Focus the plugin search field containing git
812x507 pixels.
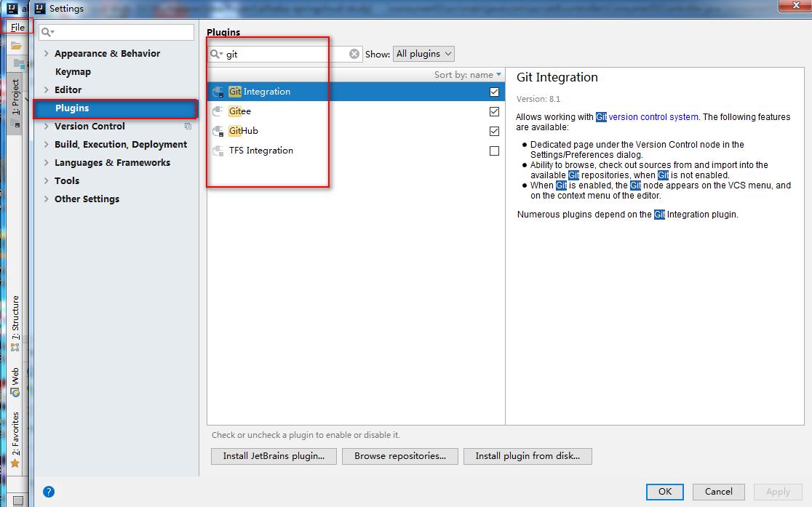[284, 54]
